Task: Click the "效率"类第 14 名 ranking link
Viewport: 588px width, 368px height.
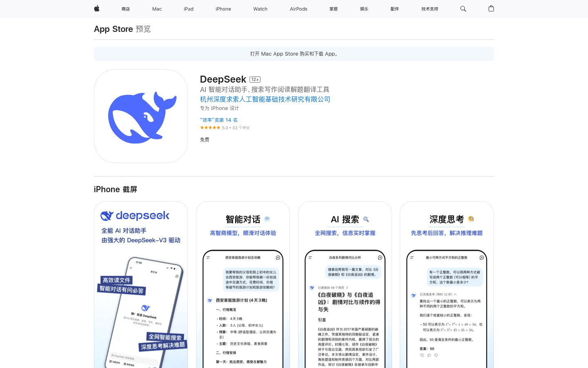Action: pos(219,120)
